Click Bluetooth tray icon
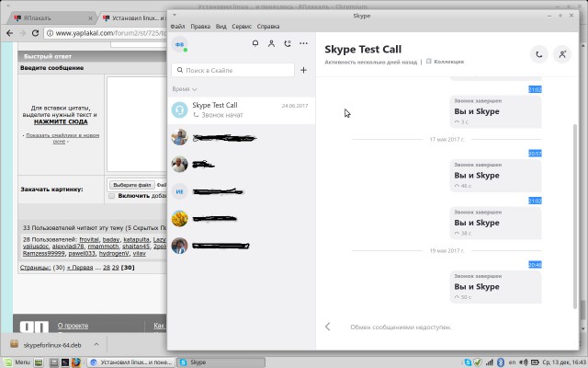The height and width of the screenshot is (368, 588). [501, 362]
